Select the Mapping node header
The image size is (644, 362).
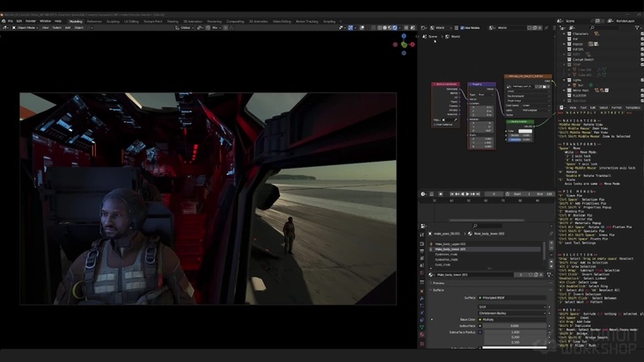pyautogui.click(x=481, y=84)
